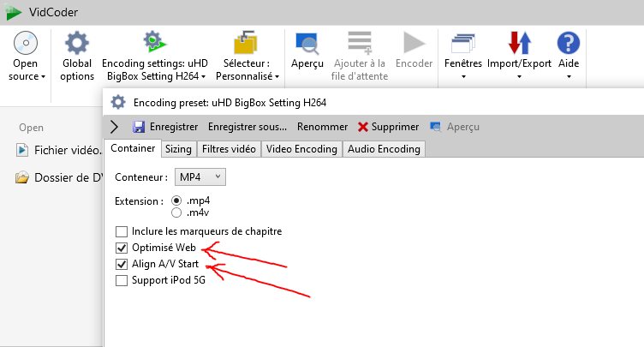The width and height of the screenshot is (644, 347).
Task: Select the .mp4 extension radio button
Action: pyautogui.click(x=176, y=200)
